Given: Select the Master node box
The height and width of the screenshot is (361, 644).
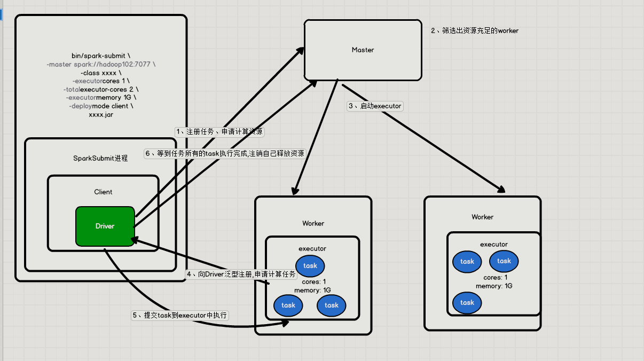Looking at the screenshot, I should pos(363,50).
